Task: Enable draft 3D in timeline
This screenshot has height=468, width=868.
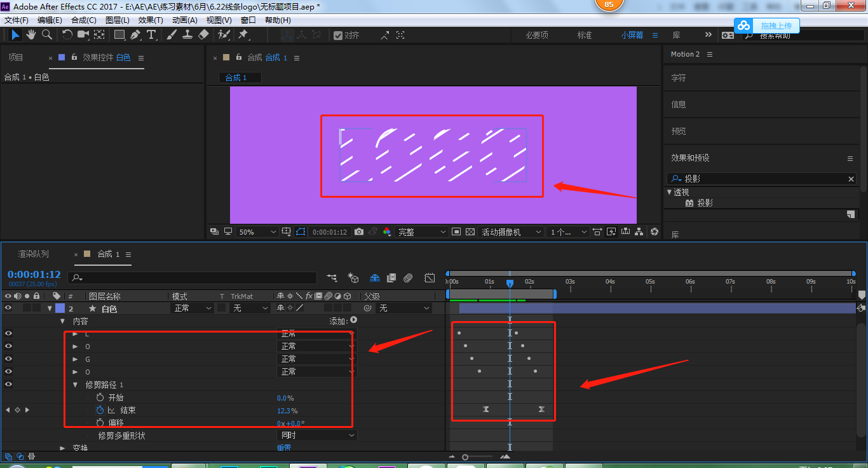Action: point(354,278)
